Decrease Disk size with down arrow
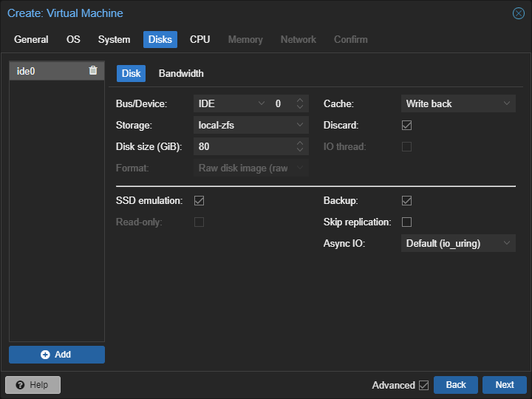The image size is (532, 399). (x=299, y=149)
